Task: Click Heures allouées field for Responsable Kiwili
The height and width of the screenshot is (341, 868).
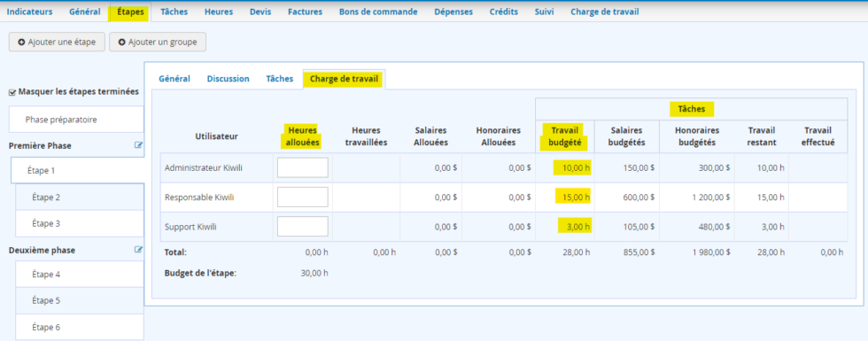Action: pos(303,197)
